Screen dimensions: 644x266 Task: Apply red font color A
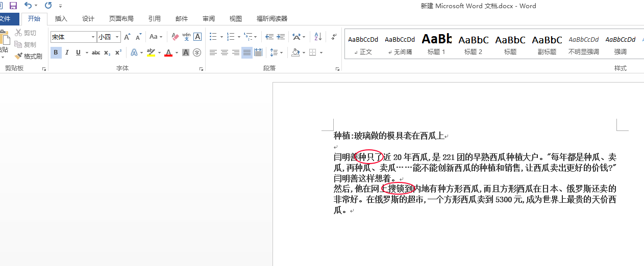point(168,52)
